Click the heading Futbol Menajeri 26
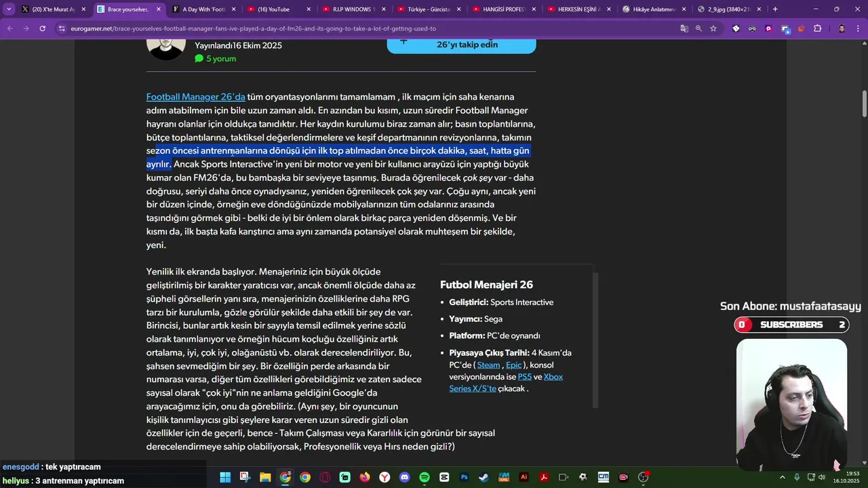The width and height of the screenshot is (868, 488). point(486,285)
